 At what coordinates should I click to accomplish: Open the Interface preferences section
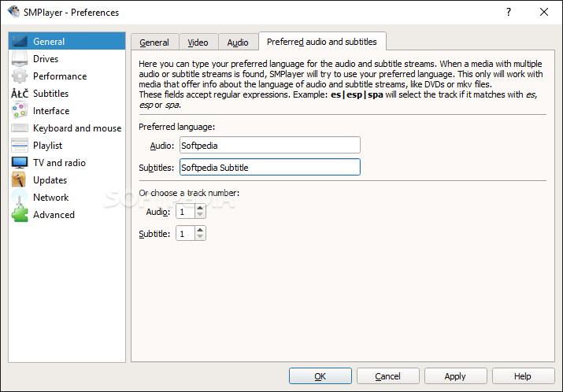point(67,110)
